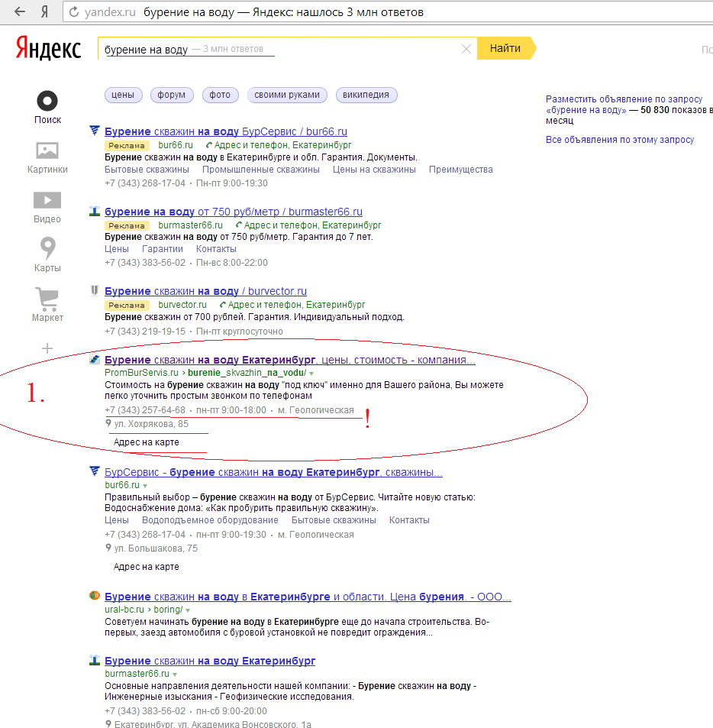The width and height of the screenshot is (713, 728).
Task: Open 'Бытовые скважины' sitelink in first ad
Action: pos(147,170)
